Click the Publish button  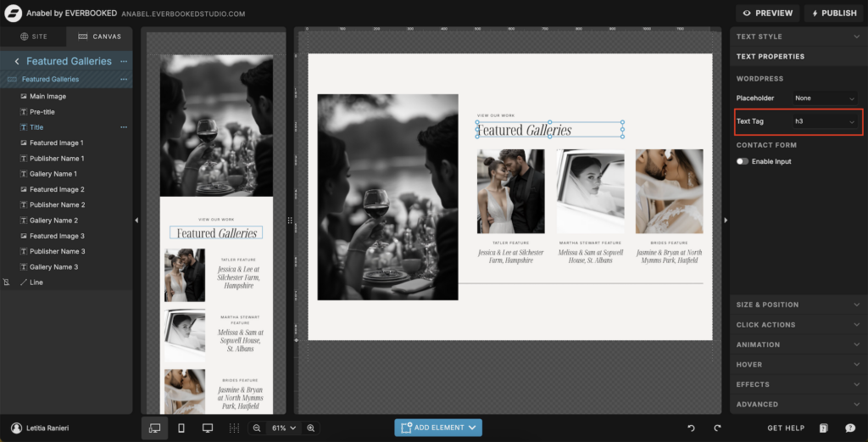[834, 13]
